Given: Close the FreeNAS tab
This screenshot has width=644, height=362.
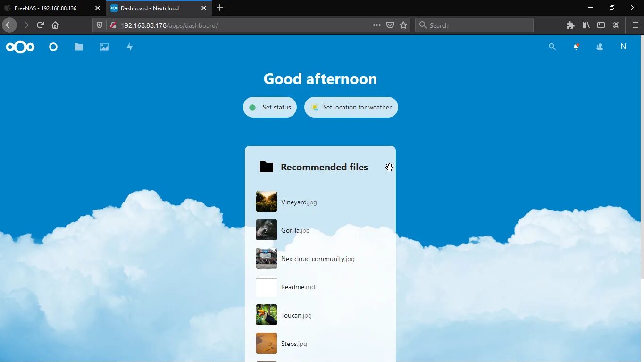Looking at the screenshot, I should pyautogui.click(x=98, y=8).
